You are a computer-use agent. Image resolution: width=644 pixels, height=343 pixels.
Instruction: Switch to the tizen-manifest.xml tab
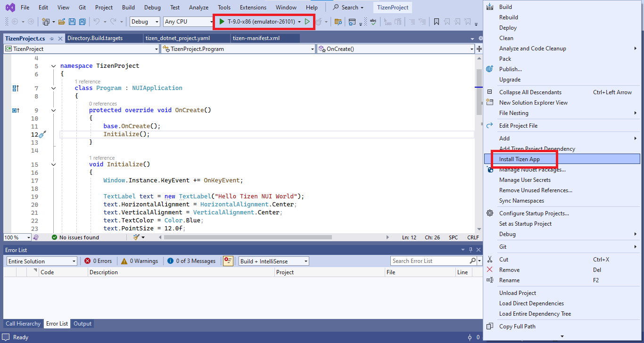[x=256, y=38]
